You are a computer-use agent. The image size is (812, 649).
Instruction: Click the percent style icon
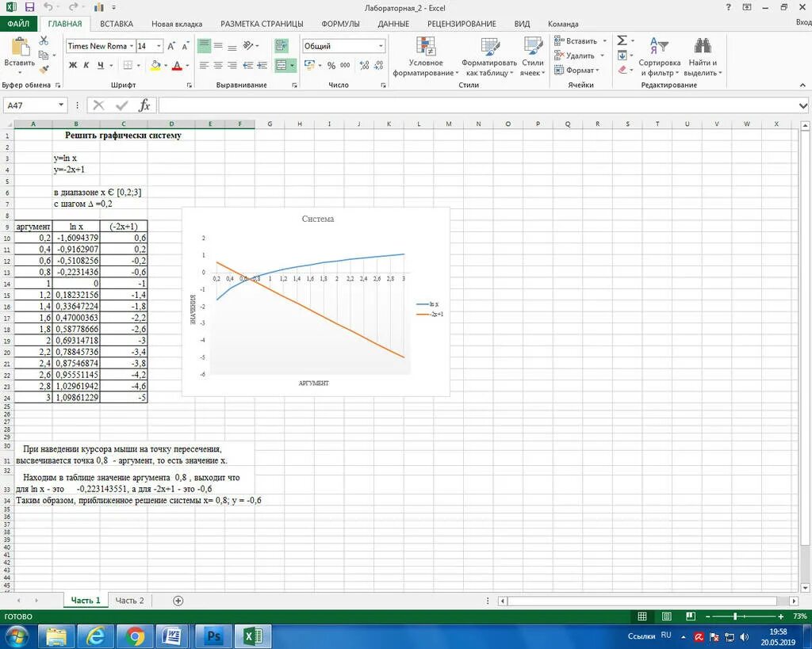pyautogui.click(x=331, y=65)
